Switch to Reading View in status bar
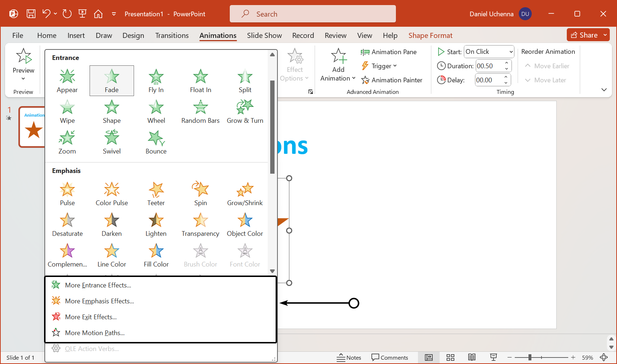This screenshot has width=617, height=364. click(472, 357)
